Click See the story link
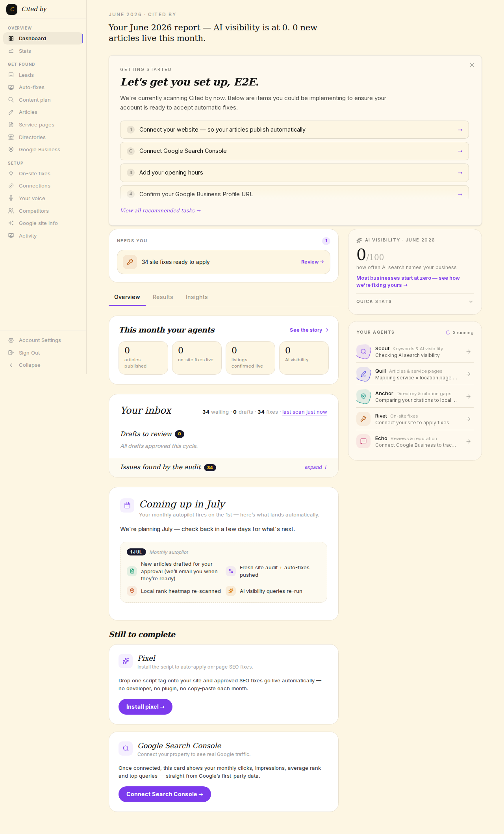Screen dimensions: 504x834 (309, 330)
